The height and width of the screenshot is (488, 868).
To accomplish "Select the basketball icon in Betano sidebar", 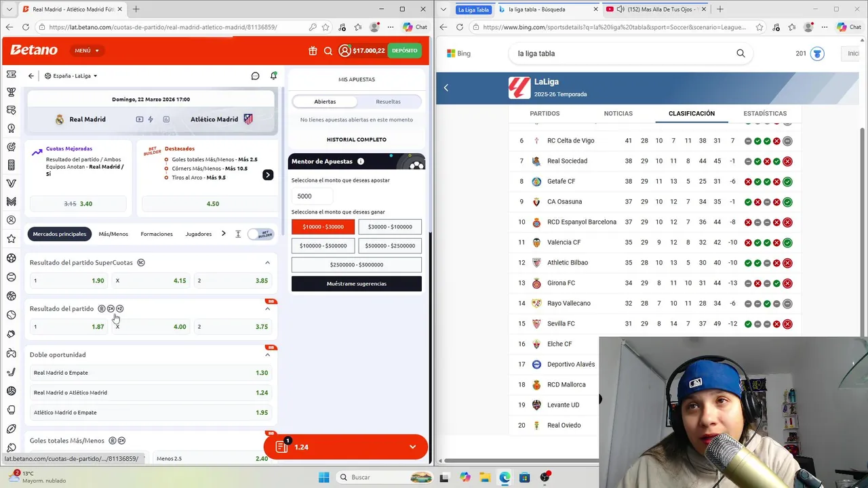I will pos(11,296).
